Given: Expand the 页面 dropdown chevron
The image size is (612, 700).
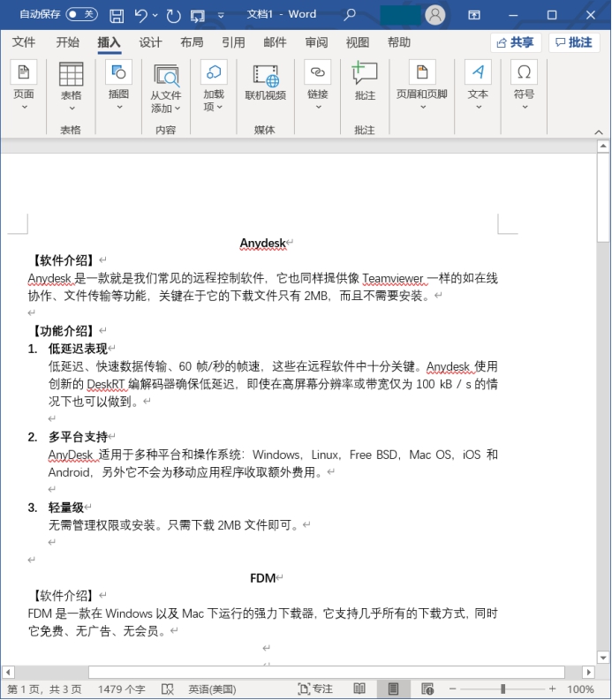Looking at the screenshot, I should pos(25,107).
